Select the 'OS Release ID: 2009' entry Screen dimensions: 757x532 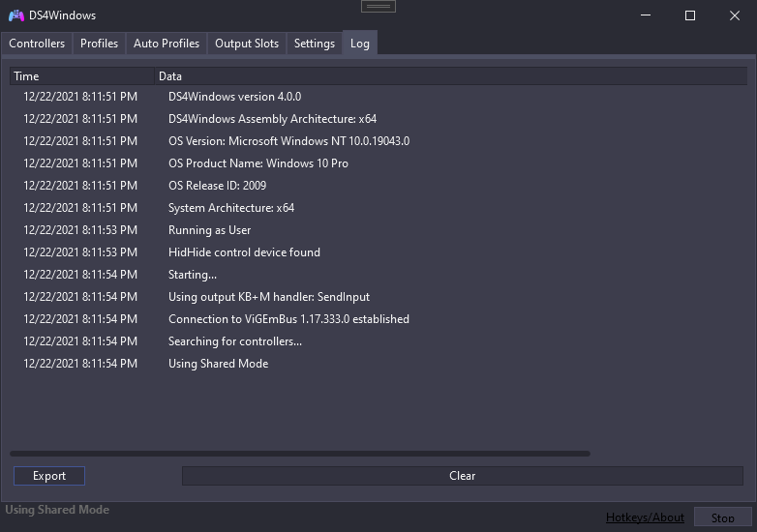[x=378, y=185]
